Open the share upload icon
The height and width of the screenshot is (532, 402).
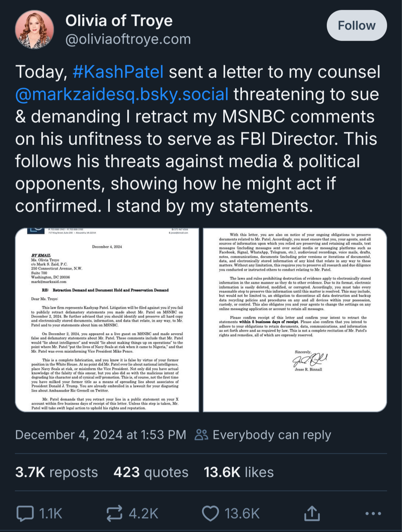pos(312,513)
